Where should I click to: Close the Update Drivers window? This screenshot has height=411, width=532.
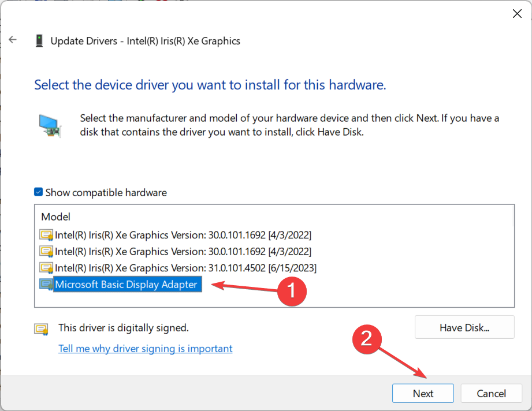click(517, 13)
